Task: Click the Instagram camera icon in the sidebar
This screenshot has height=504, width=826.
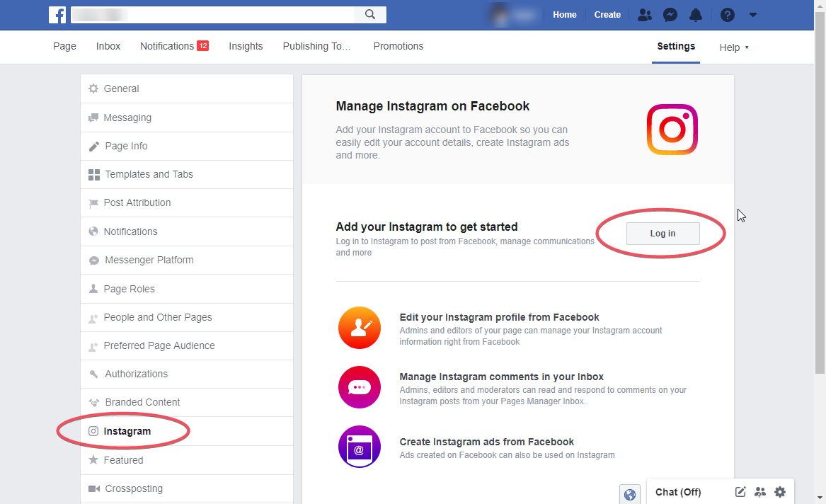Action: (93, 431)
